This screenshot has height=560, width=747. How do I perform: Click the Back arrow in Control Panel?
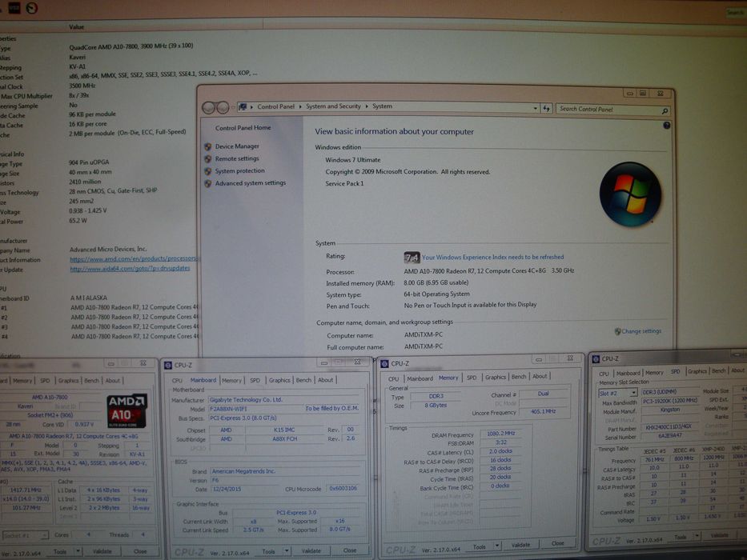209,108
